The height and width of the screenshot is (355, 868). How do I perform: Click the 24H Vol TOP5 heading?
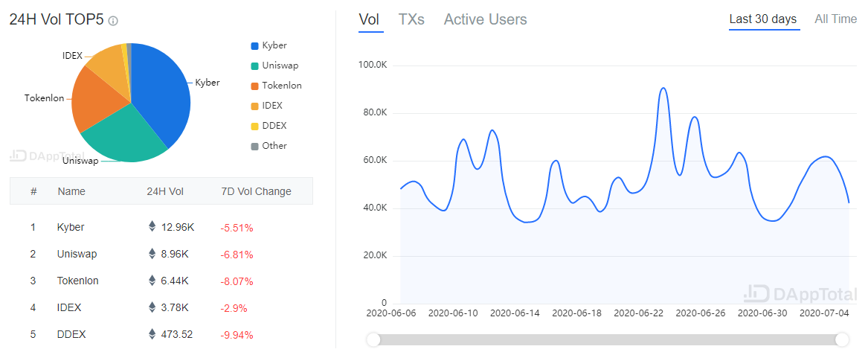[x=56, y=20]
